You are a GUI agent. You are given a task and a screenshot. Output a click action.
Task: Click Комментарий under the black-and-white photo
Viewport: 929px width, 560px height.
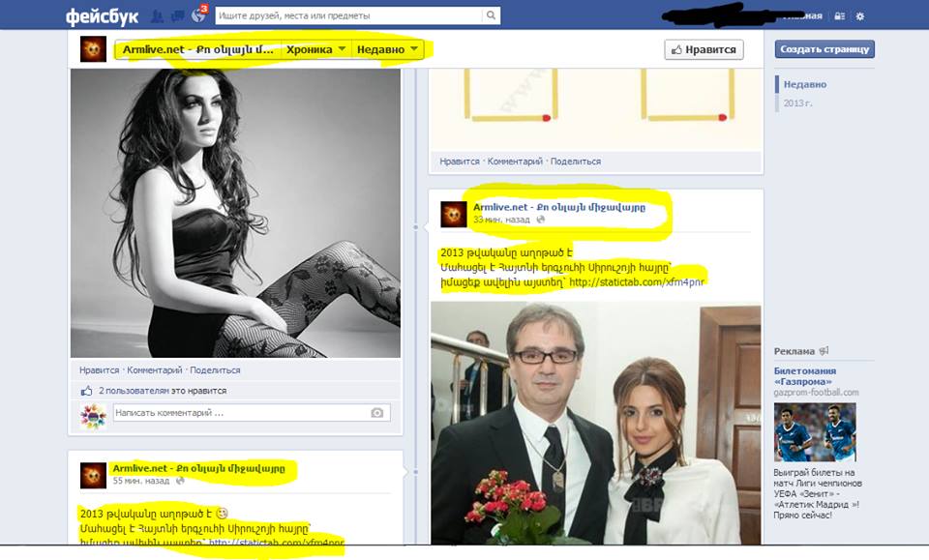155,370
